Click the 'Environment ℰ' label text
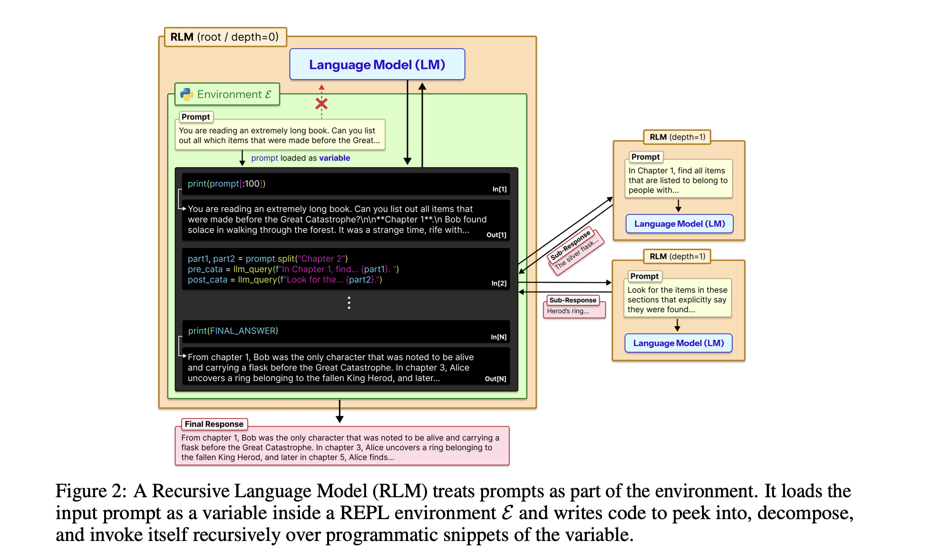The image size is (952, 560). click(x=234, y=94)
